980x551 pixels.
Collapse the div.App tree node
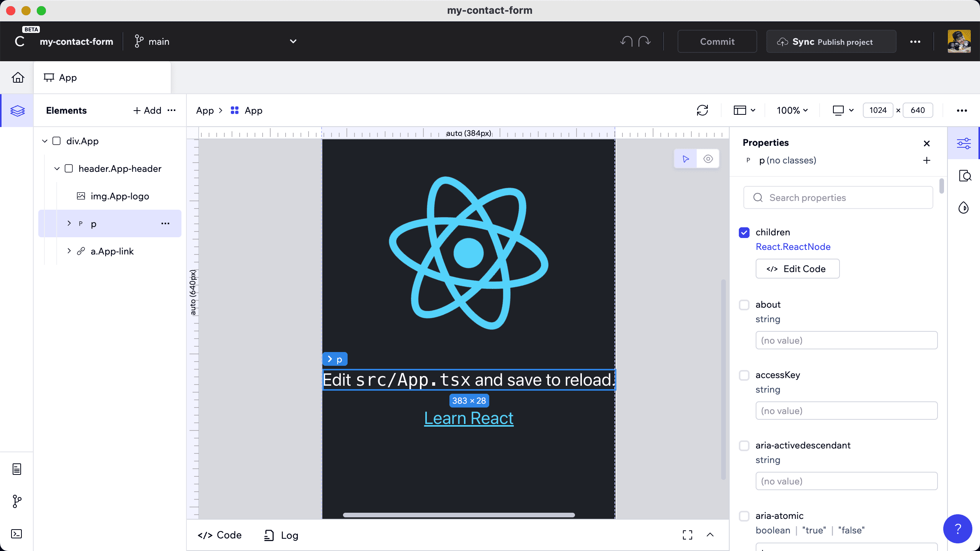45,141
